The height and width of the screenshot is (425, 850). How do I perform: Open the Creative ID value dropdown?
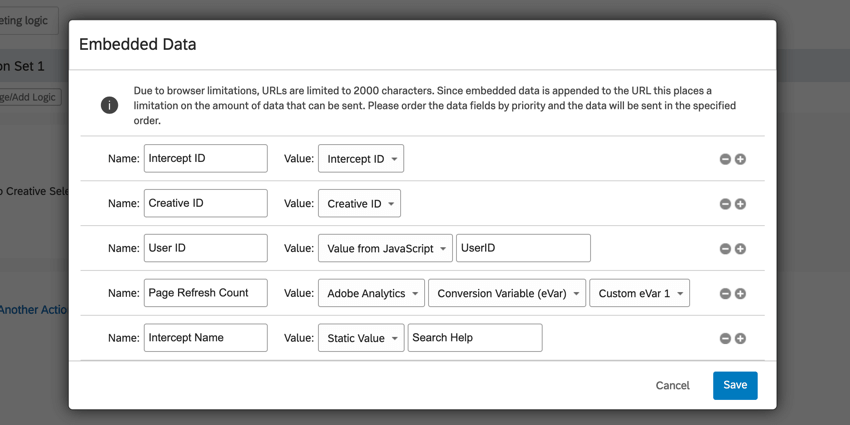(359, 204)
